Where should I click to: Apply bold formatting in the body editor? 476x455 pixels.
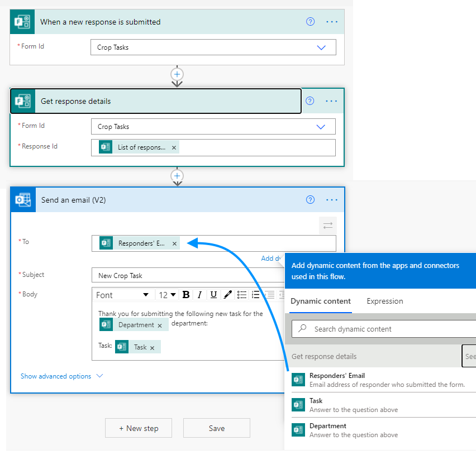(x=186, y=295)
